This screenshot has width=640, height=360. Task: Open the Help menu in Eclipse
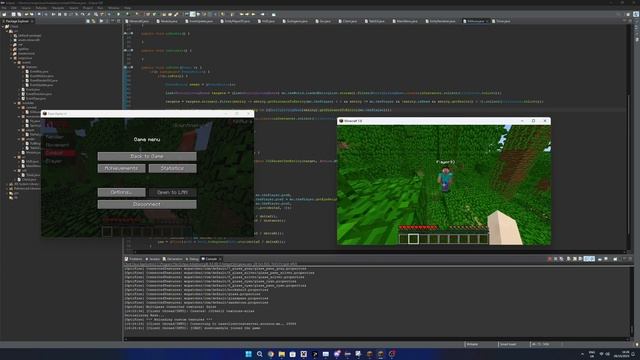click(x=127, y=8)
